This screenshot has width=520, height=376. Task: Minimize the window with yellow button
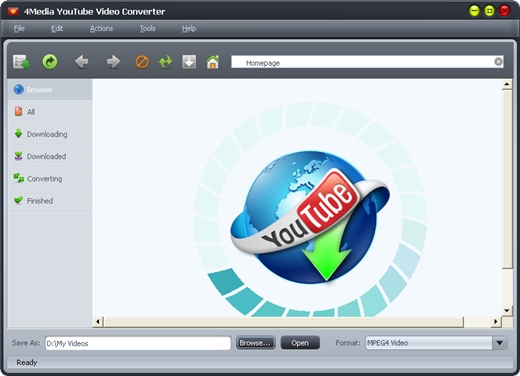(474, 11)
